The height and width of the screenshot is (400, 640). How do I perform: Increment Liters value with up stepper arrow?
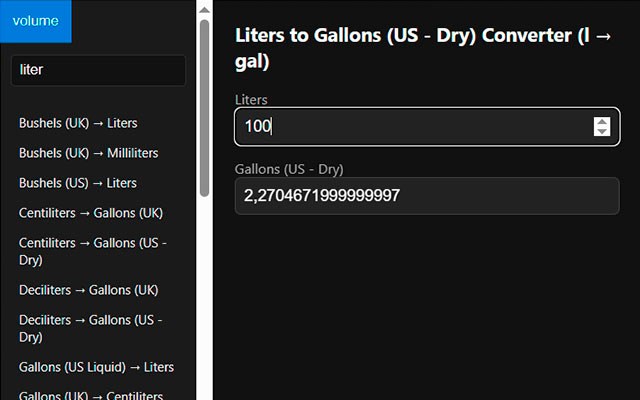point(602,121)
